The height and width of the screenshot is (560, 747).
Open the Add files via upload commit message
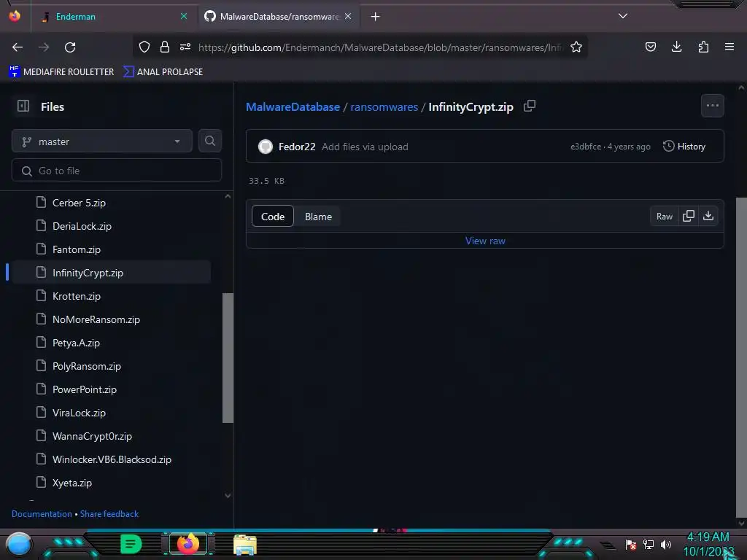click(365, 147)
